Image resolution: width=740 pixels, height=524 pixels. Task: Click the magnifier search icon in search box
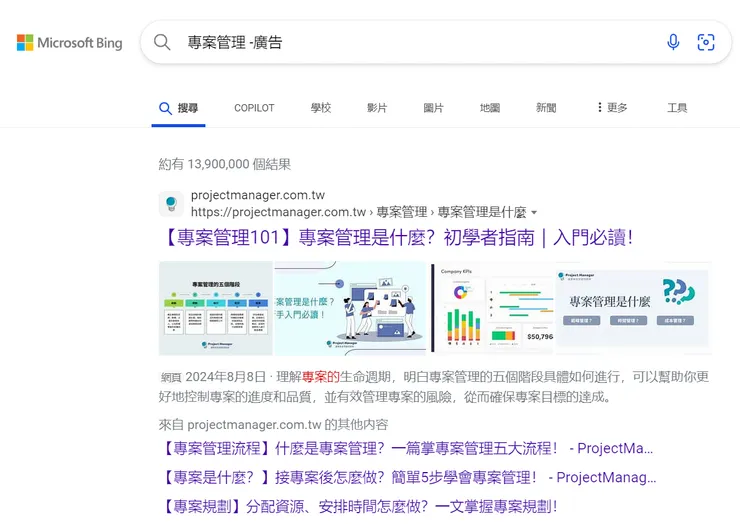(162, 42)
